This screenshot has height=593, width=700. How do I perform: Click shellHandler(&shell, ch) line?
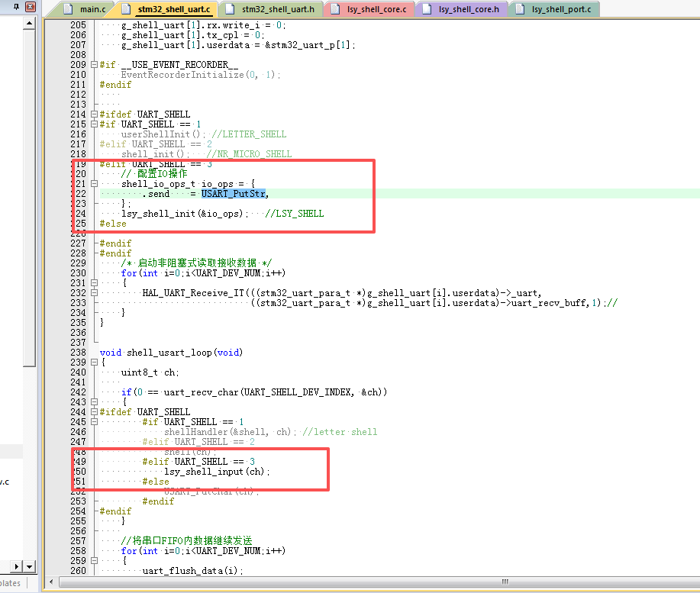pos(231,432)
